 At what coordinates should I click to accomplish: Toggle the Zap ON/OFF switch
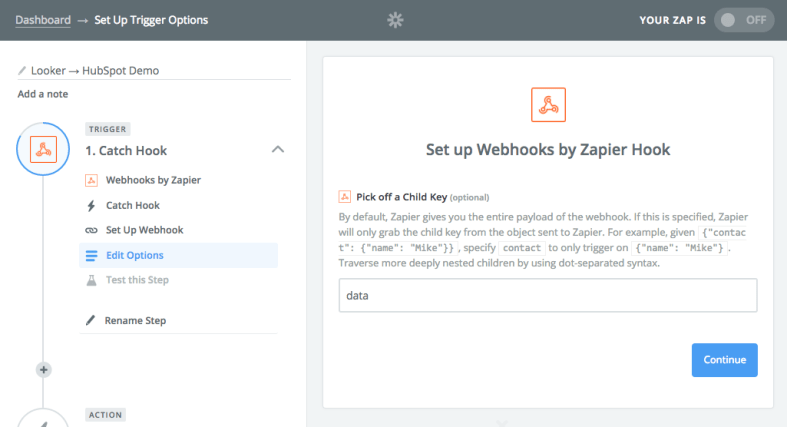[x=743, y=20]
